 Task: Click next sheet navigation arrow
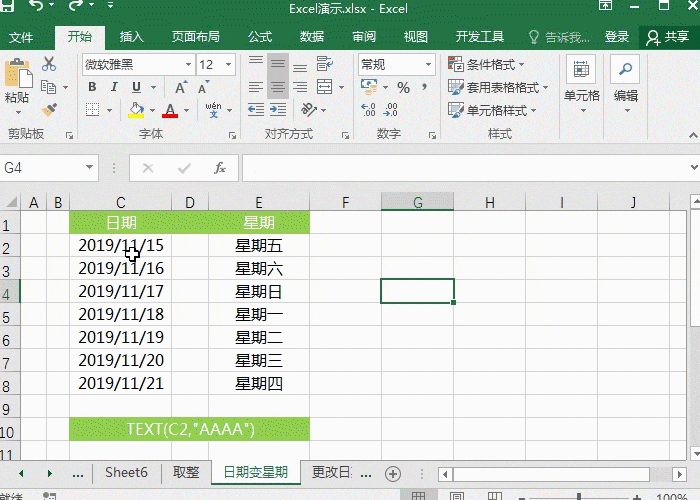tap(50, 473)
